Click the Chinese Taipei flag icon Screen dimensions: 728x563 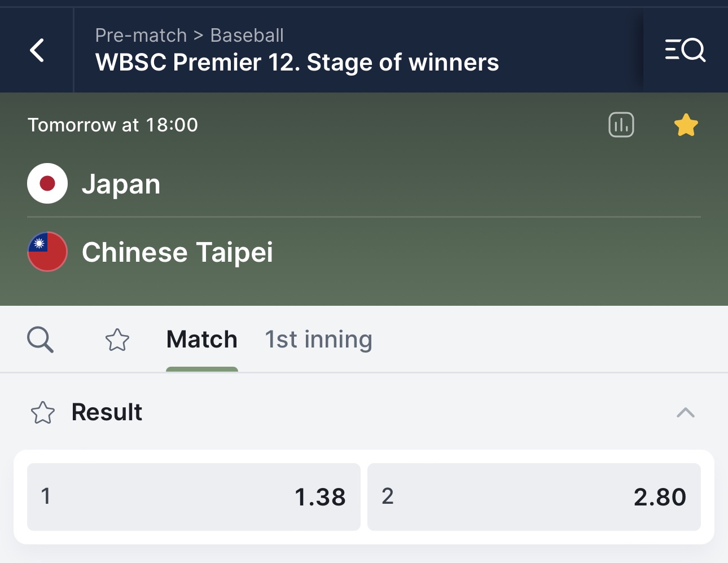tap(47, 252)
